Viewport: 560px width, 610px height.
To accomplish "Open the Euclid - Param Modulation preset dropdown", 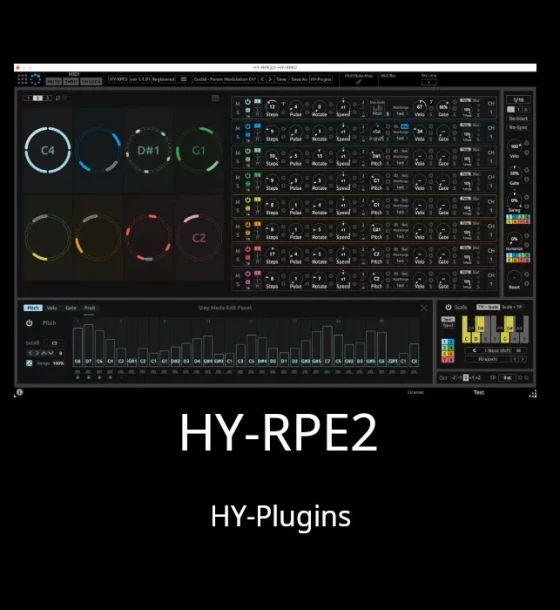I will tap(225, 79).
